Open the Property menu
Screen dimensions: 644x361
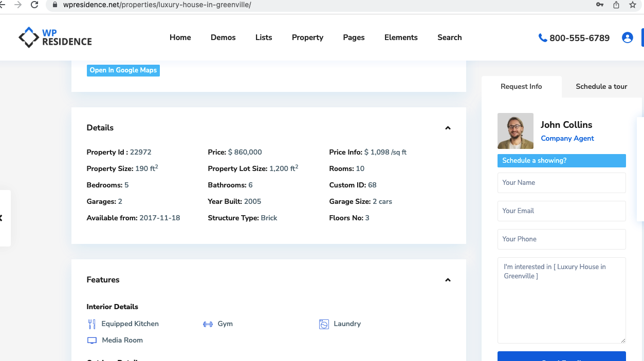tap(308, 37)
